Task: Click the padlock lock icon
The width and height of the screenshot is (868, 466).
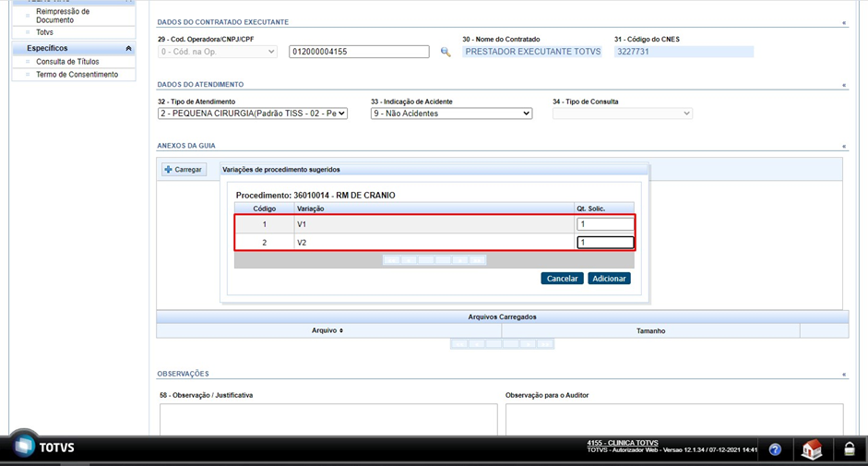Action: point(850,449)
